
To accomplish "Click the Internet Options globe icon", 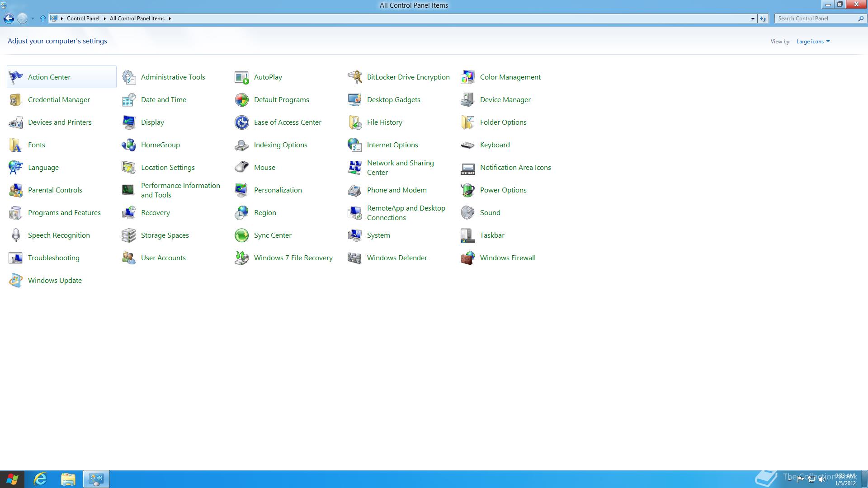I will (x=355, y=145).
